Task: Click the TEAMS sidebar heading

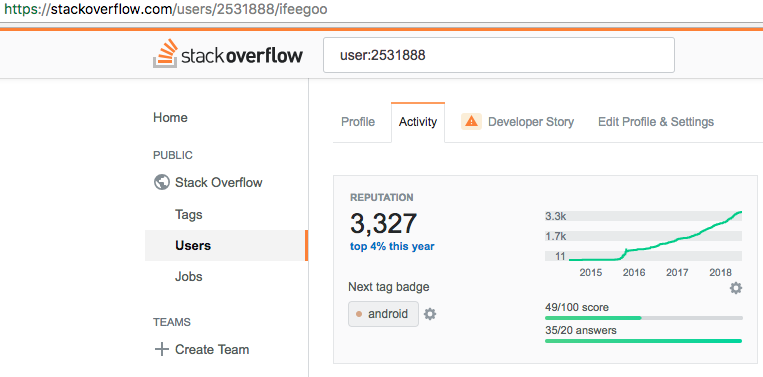Action: pyautogui.click(x=172, y=322)
